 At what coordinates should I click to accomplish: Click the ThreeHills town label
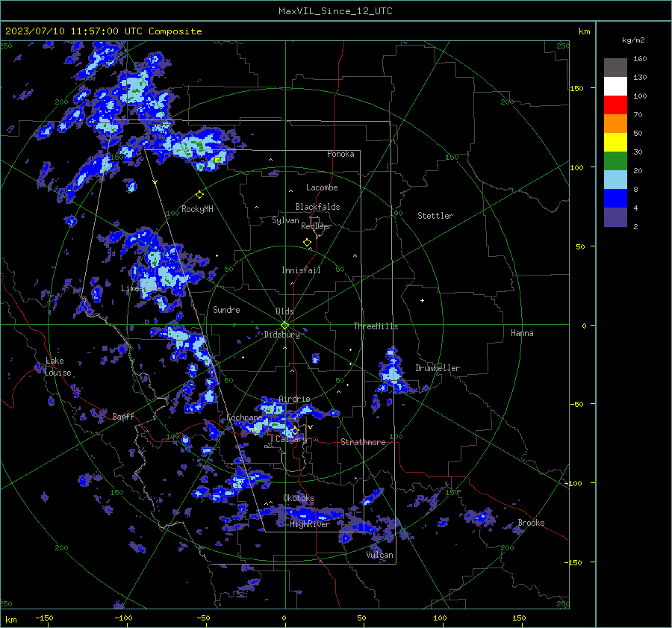coord(376,326)
